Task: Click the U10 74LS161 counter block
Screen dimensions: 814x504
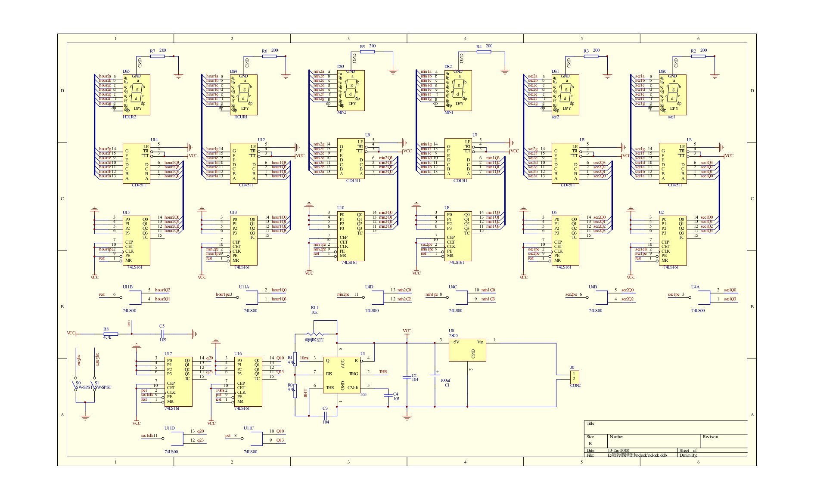Action: pos(351,236)
